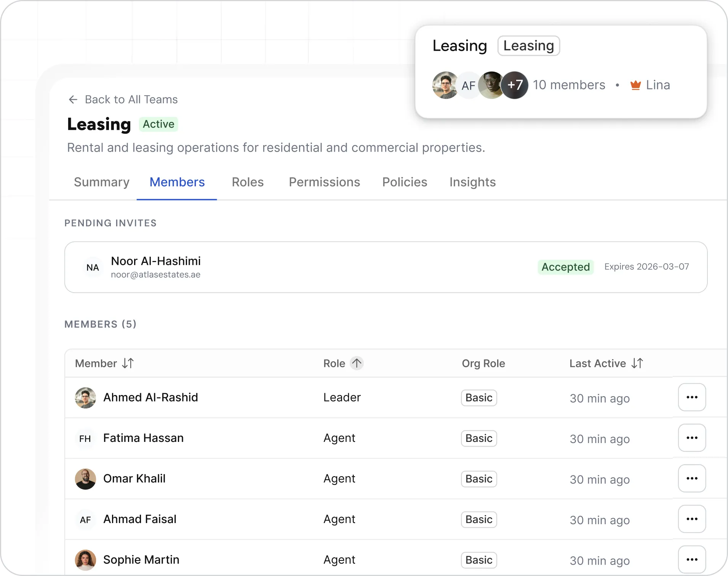Click the +7 members overflow avatar
This screenshot has height=576, width=728.
(x=515, y=85)
